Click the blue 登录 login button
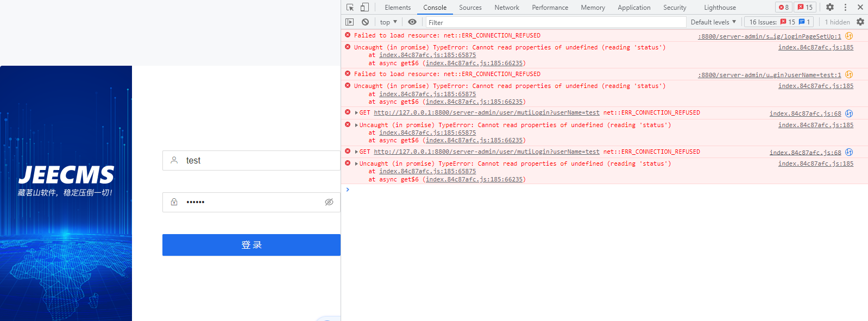 point(251,245)
